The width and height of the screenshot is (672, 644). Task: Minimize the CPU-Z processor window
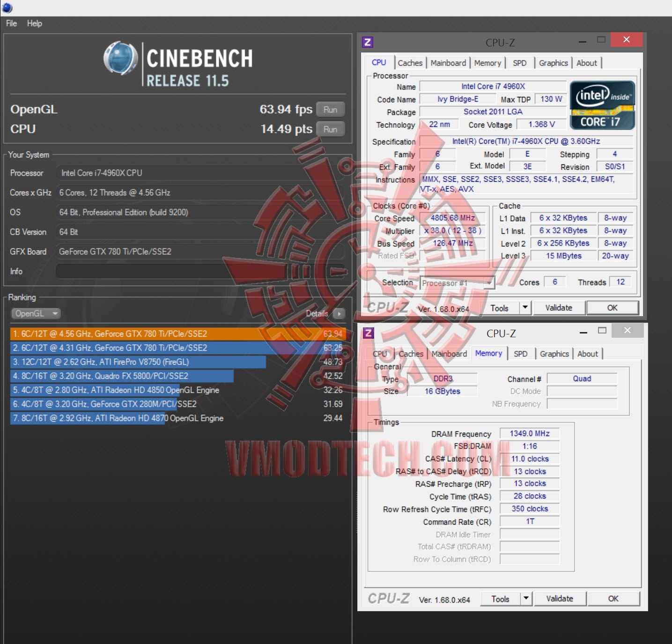pyautogui.click(x=583, y=41)
